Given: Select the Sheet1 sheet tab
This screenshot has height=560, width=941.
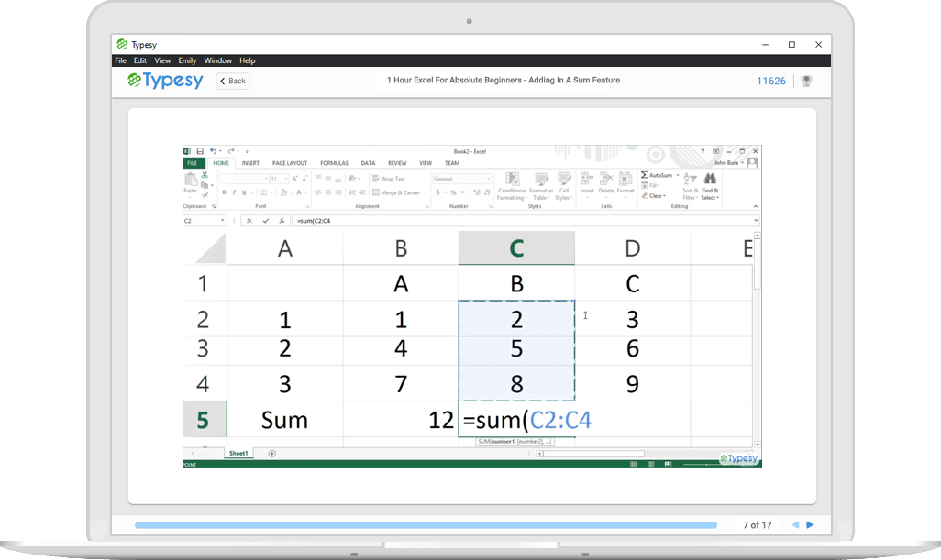Looking at the screenshot, I should pyautogui.click(x=238, y=454).
